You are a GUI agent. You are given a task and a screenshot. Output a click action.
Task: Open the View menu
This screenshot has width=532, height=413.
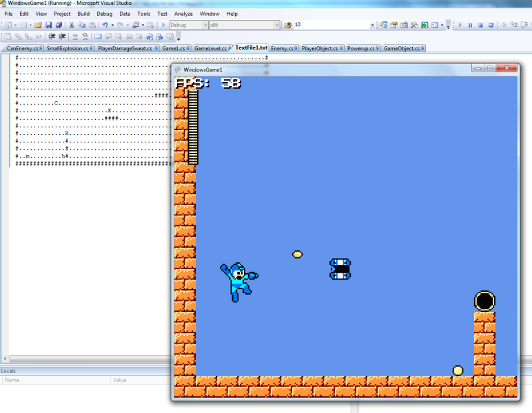pos(41,14)
